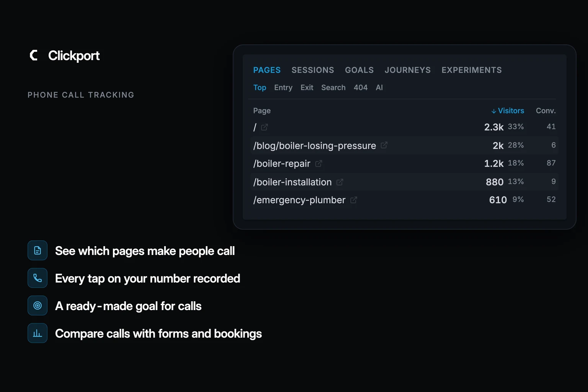Select the AI sub-tab
The width and height of the screenshot is (588, 392).
click(x=379, y=88)
